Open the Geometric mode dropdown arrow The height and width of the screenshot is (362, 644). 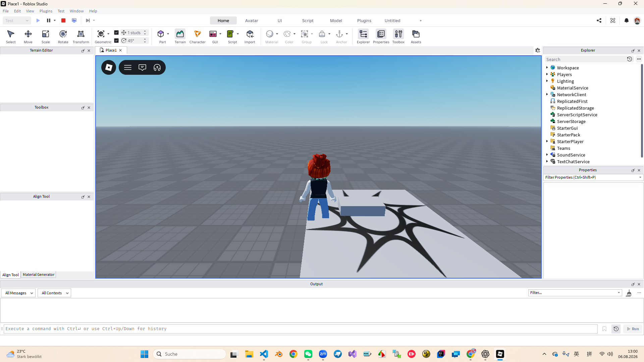(x=108, y=34)
